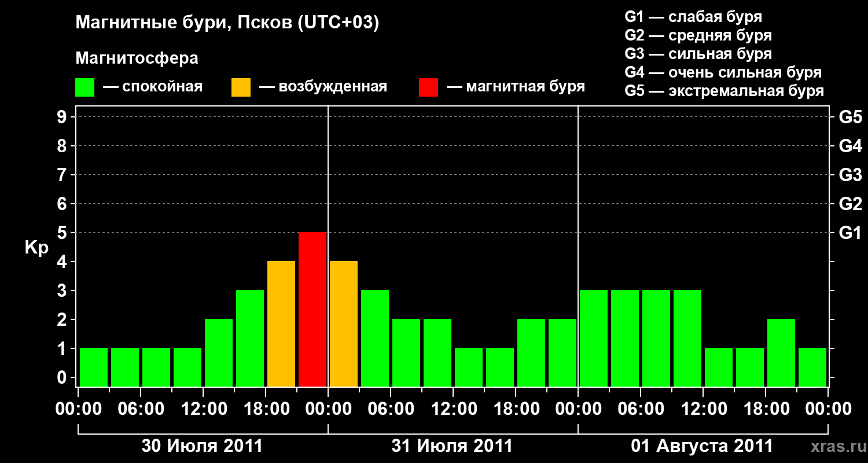This screenshot has height=463, width=868.
Task: Select the orange Kp 4 bar on 30 Июля
Action: point(281,324)
